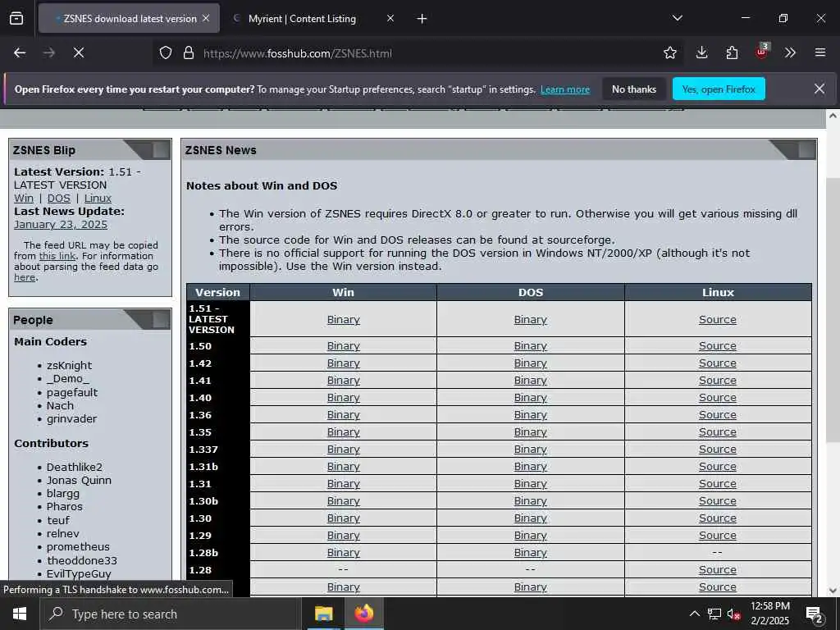The image size is (840, 630).
Task: Download Linux Source for version 1.41
Action: [717, 381]
